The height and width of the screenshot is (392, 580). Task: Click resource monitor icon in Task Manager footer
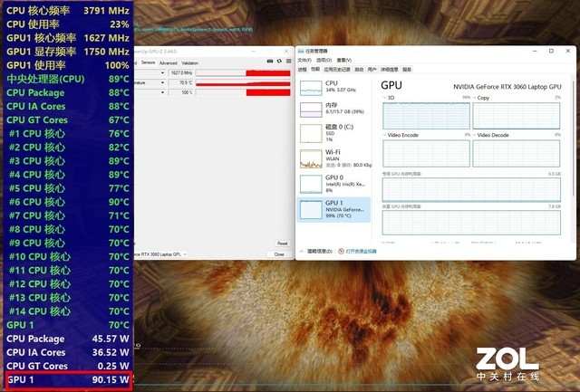[x=341, y=252]
